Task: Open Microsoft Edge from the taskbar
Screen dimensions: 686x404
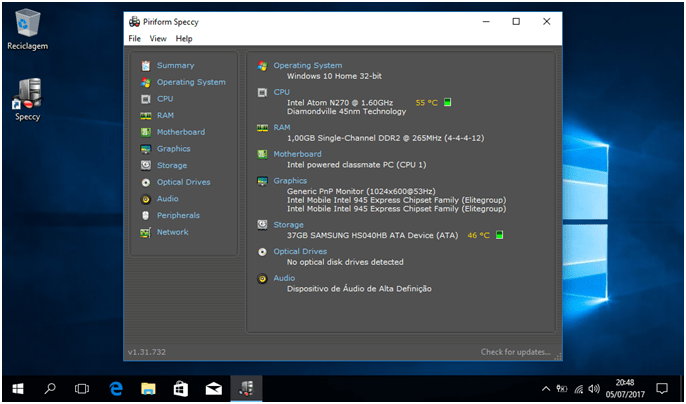Action: tap(115, 388)
